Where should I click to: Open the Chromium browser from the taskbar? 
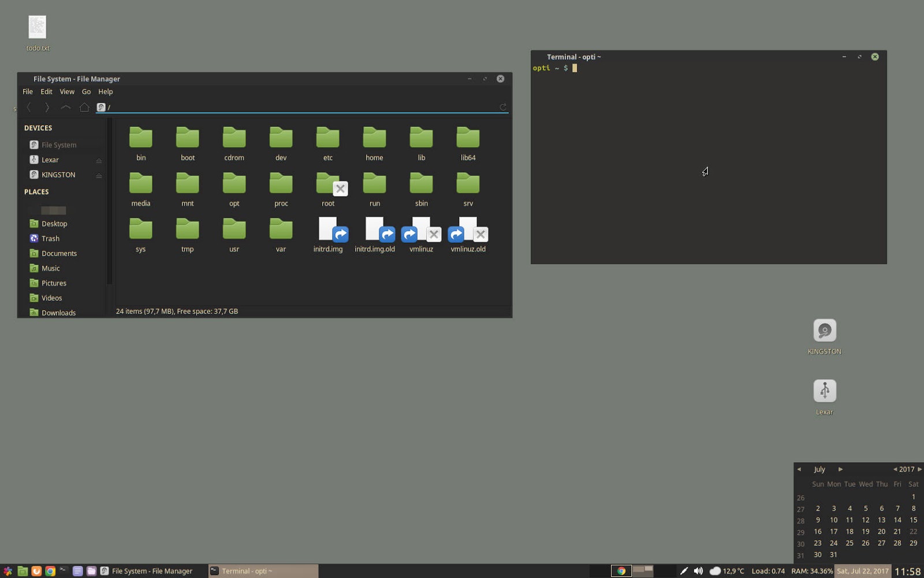coord(50,570)
